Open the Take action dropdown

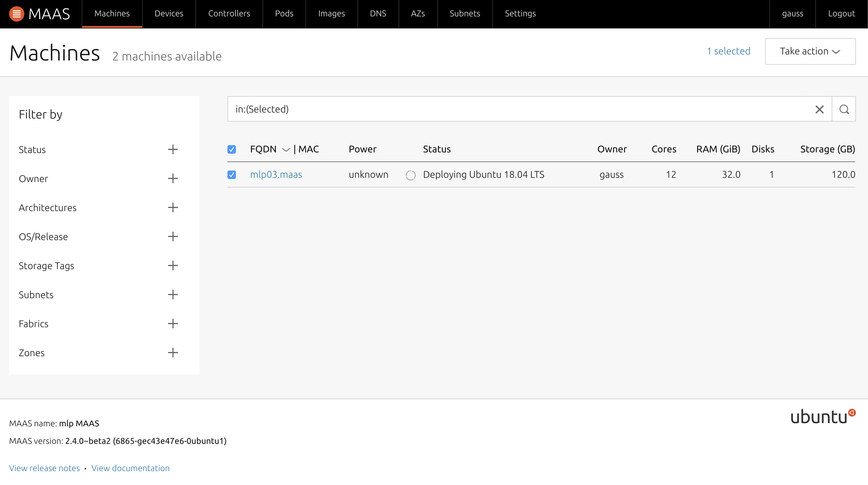[810, 51]
